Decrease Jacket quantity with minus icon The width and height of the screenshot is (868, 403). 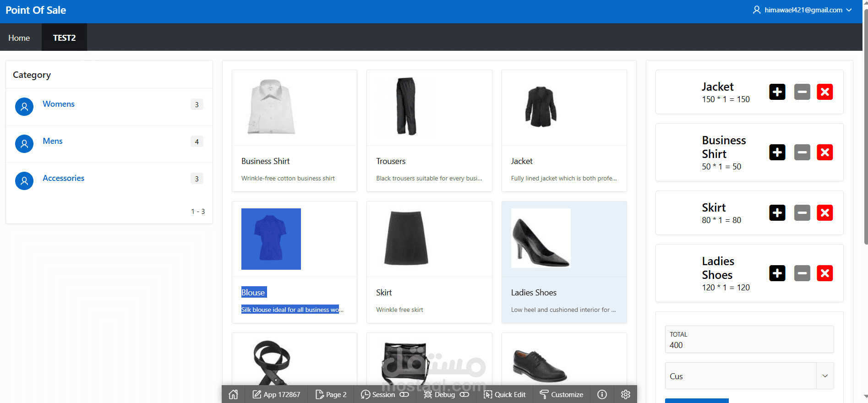click(802, 92)
